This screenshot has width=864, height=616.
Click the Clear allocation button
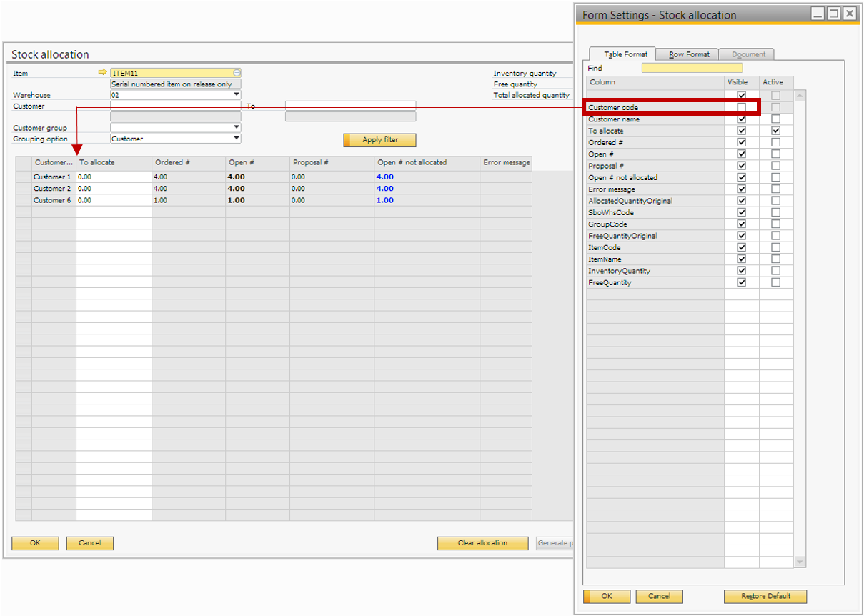point(482,543)
